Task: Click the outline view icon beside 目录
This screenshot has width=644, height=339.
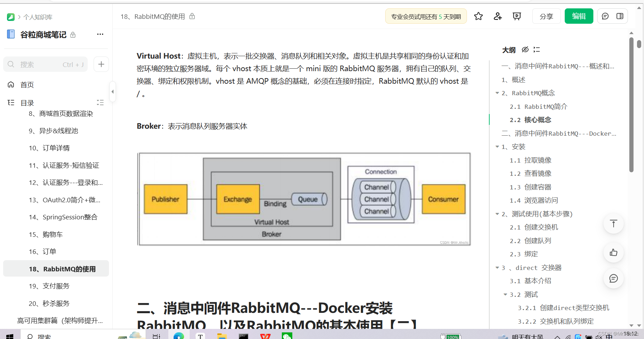Action: tap(100, 102)
